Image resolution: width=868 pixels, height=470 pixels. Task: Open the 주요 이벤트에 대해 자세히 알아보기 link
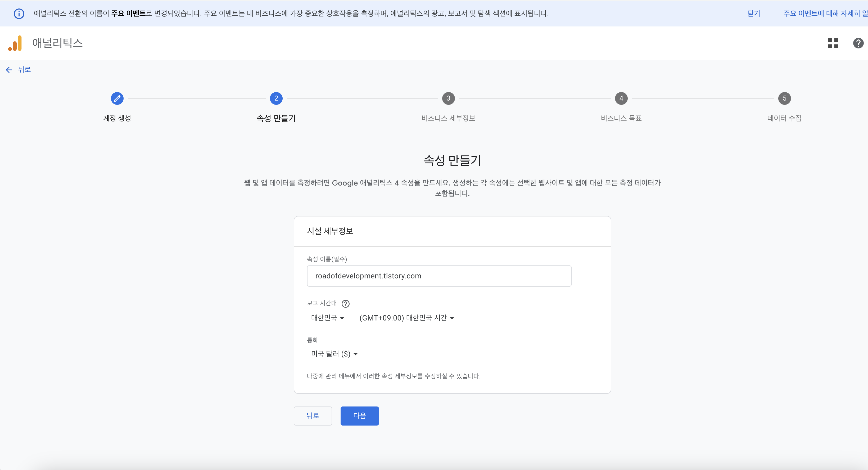[x=825, y=13]
